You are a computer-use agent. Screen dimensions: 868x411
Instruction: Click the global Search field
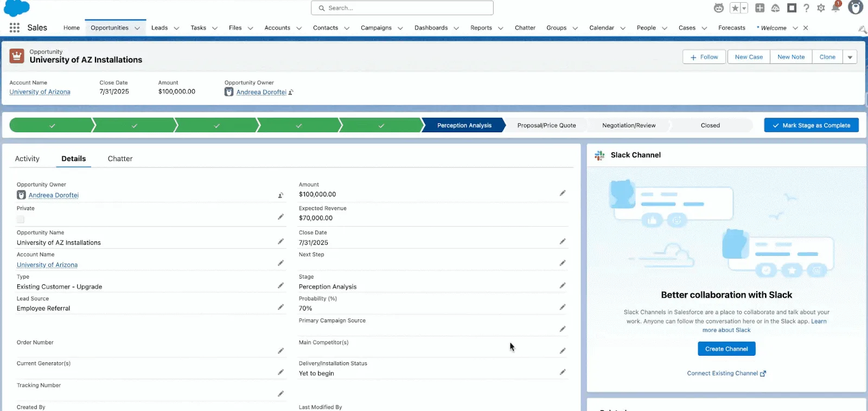402,8
